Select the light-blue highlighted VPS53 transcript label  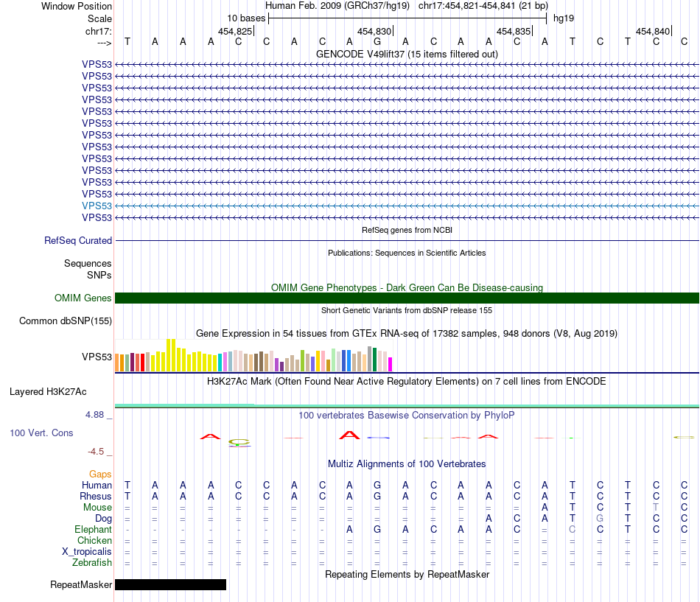[97, 206]
